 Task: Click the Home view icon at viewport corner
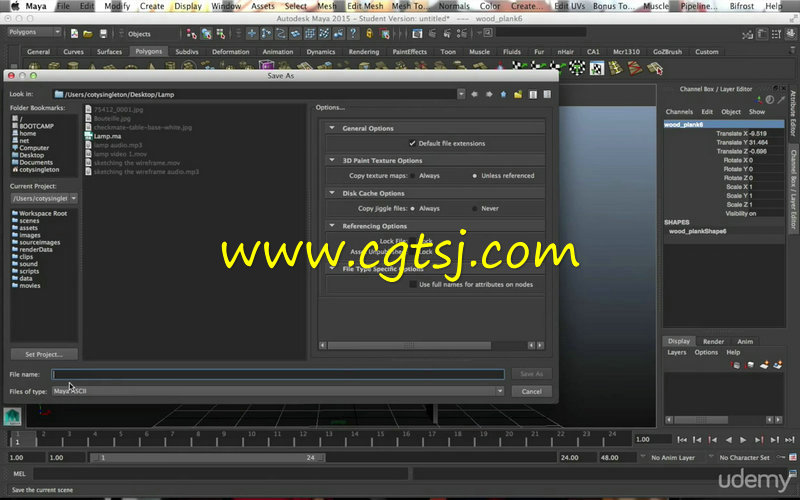(12, 417)
